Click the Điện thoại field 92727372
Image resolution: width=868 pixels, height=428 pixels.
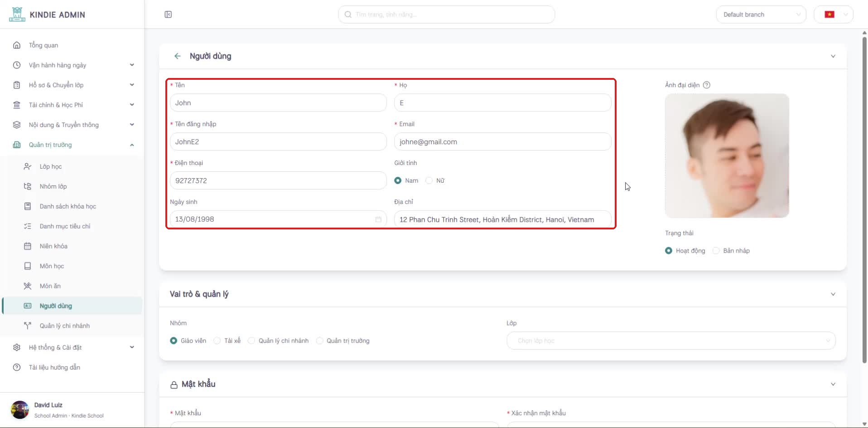click(278, 180)
